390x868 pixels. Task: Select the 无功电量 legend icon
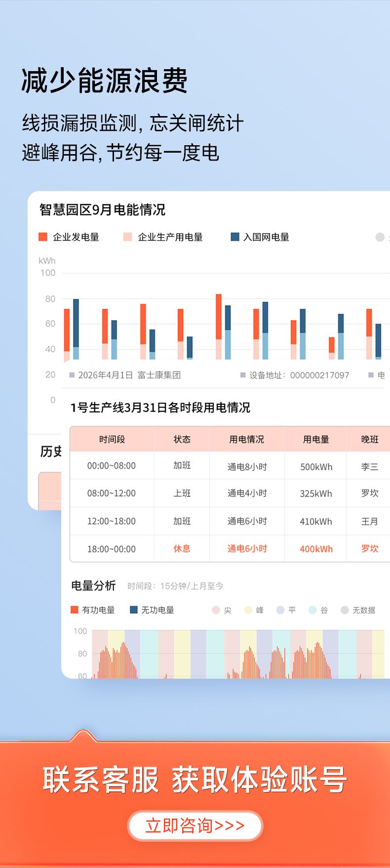[134, 610]
